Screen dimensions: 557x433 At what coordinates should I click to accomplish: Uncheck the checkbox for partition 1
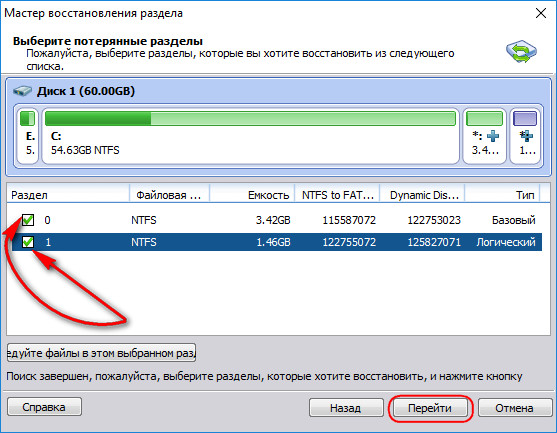[28, 242]
